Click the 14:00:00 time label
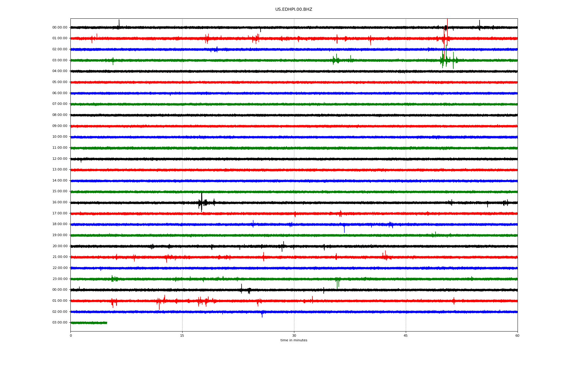The width and height of the screenshot is (588, 368). 60,181
